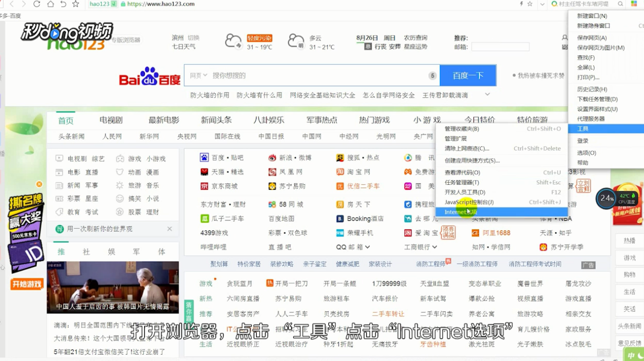
Task: Switch to 娱 news tab
Action: tap(112, 252)
